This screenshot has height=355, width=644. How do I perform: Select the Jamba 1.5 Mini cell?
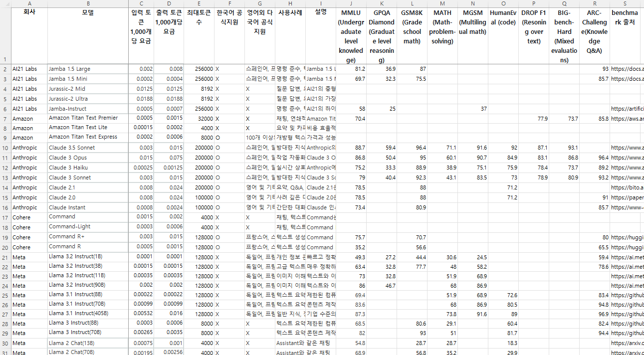point(88,79)
